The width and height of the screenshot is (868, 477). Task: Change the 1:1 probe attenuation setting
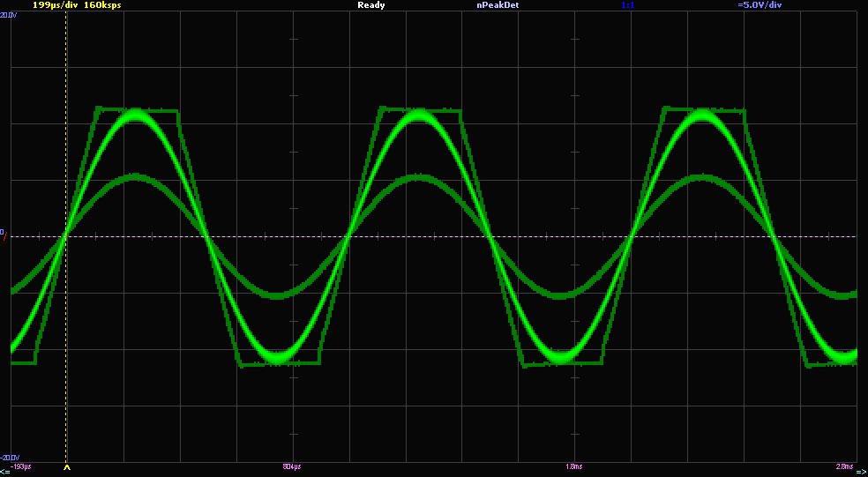(627, 5)
